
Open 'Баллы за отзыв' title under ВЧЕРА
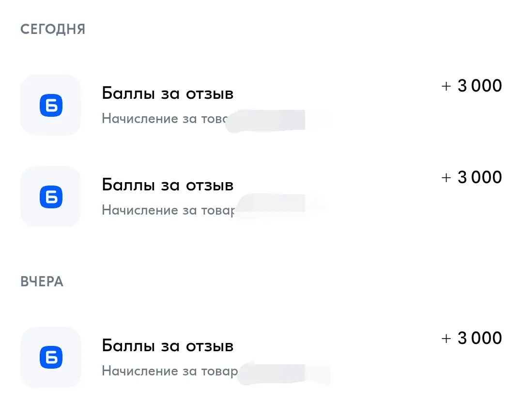point(168,345)
